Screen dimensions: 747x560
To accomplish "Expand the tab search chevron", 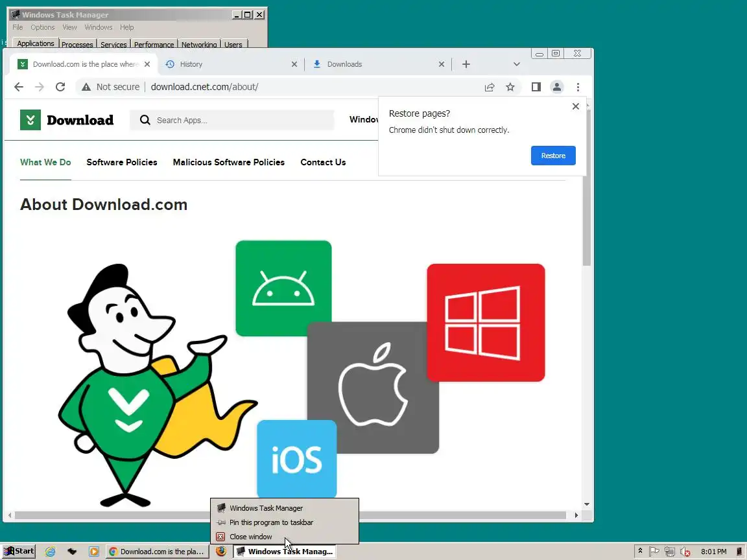I will (x=516, y=64).
